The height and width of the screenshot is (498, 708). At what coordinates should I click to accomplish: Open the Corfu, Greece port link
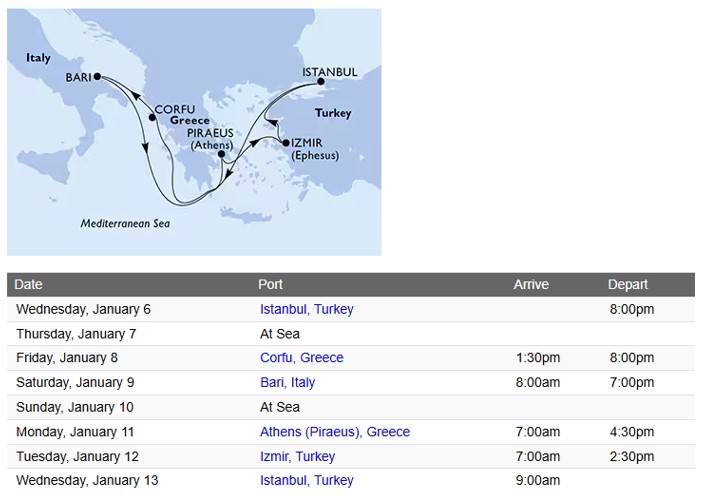pos(301,358)
